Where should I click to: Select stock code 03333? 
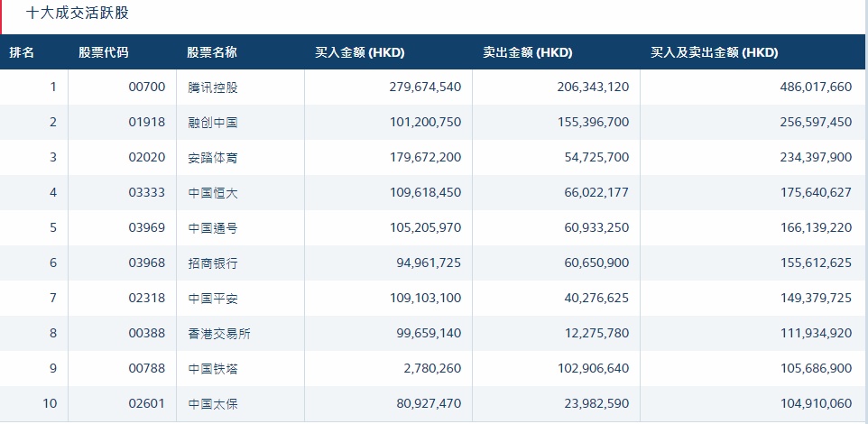tap(147, 193)
